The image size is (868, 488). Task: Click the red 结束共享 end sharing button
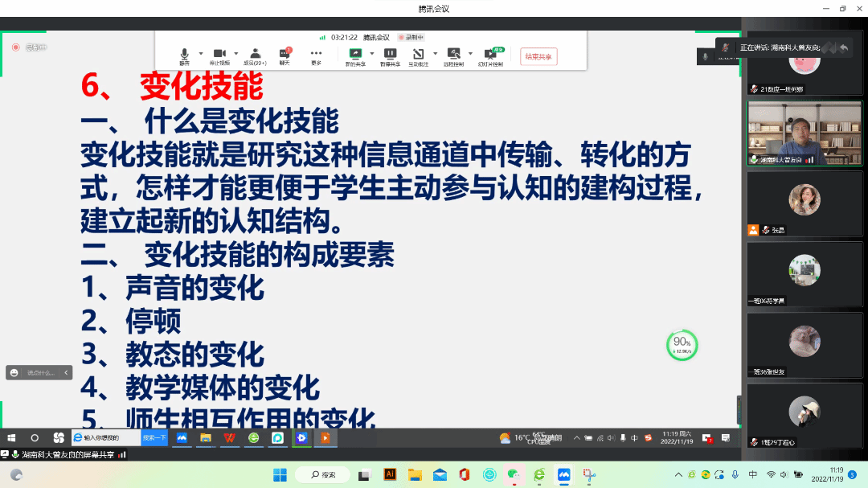538,56
